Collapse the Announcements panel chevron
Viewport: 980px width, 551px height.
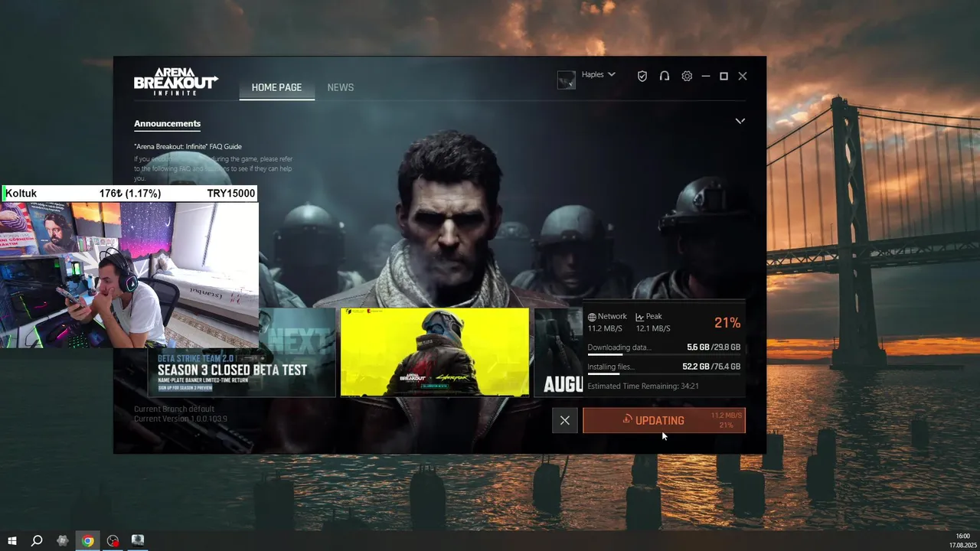(740, 121)
